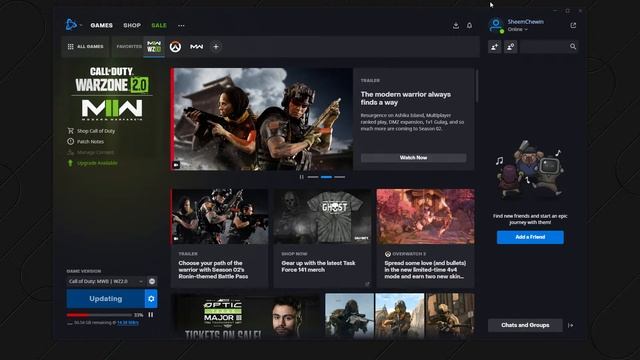This screenshot has height=360, width=640.
Task: Click the ALL GAMES button
Action: pyautogui.click(x=85, y=47)
